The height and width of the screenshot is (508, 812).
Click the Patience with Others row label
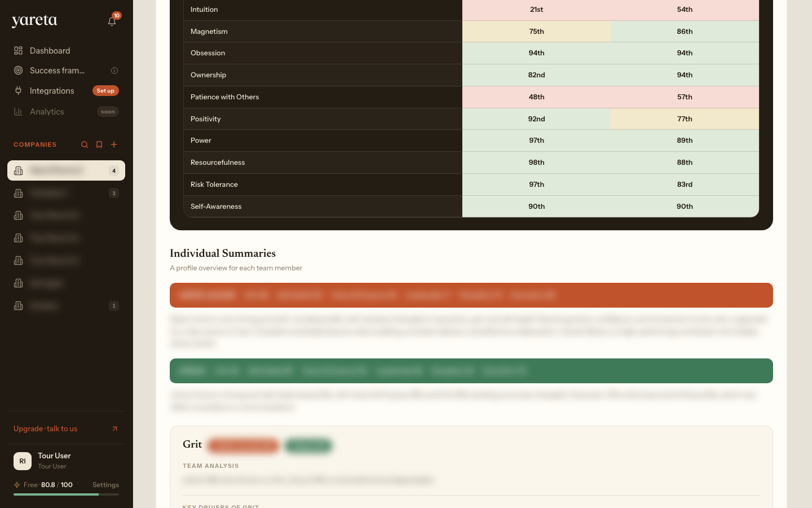tap(224, 97)
